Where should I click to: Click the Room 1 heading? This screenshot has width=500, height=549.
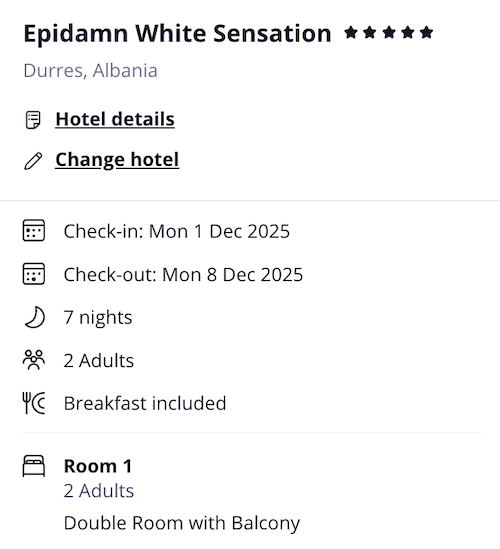(98, 466)
